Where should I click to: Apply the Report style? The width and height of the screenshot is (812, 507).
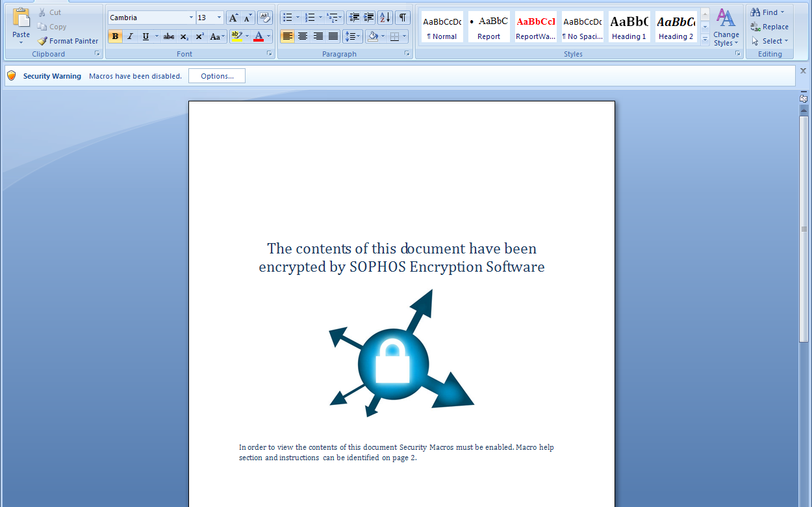tap(488, 27)
